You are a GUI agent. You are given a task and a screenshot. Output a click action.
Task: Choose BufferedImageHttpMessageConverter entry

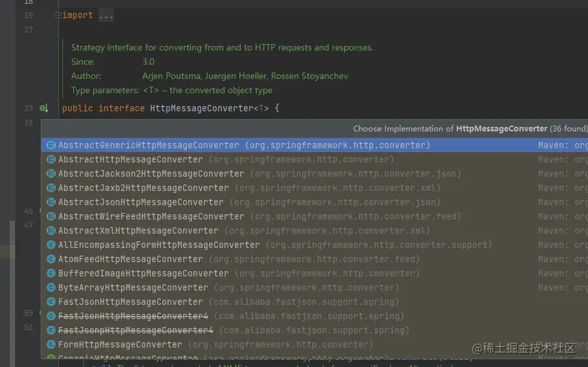(314, 274)
